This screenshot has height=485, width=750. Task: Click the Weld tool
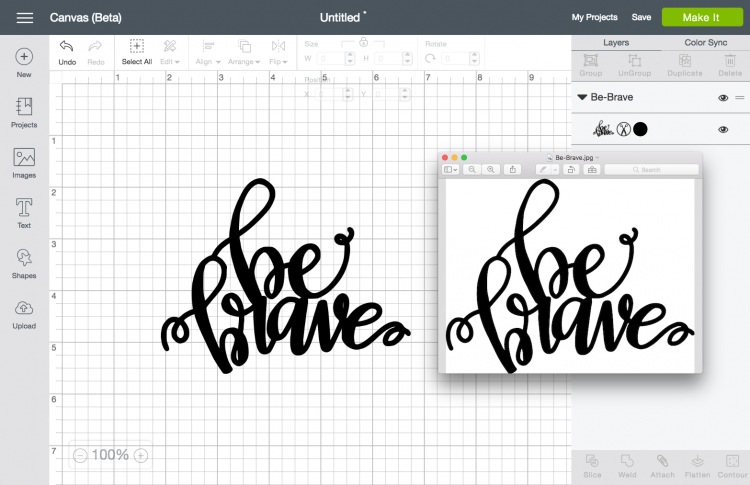coord(627,466)
